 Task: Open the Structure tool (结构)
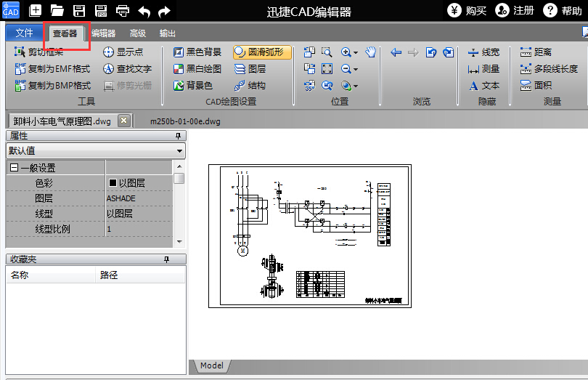(x=250, y=86)
